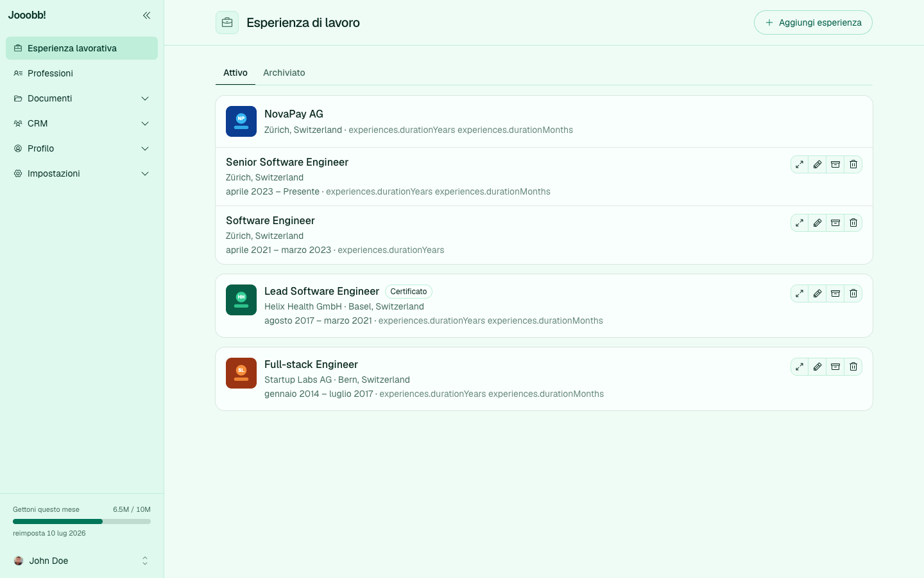Collapse the sidebar with double-chevron icon
Viewport: 924px width, 578px height.
click(146, 15)
